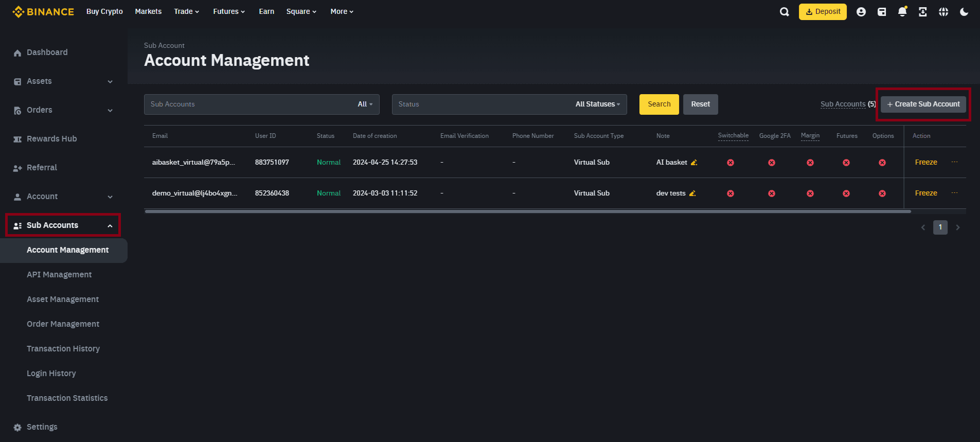Open Earn in top navigation
The width and height of the screenshot is (980, 442).
click(266, 11)
